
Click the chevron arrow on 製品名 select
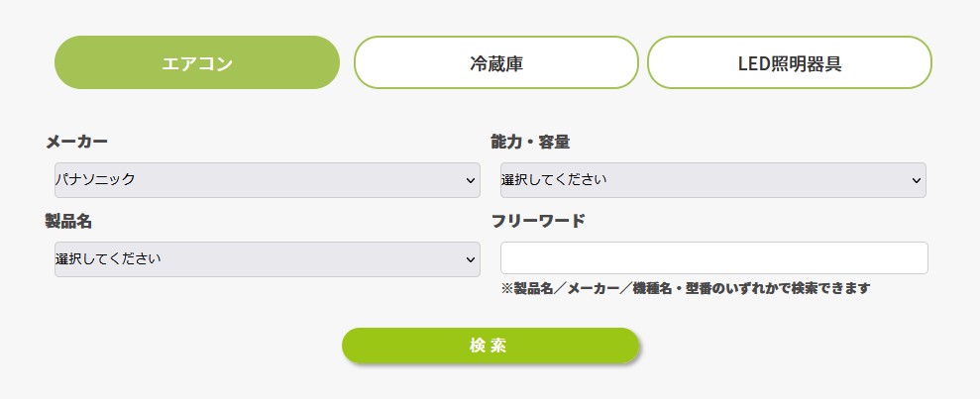470,259
